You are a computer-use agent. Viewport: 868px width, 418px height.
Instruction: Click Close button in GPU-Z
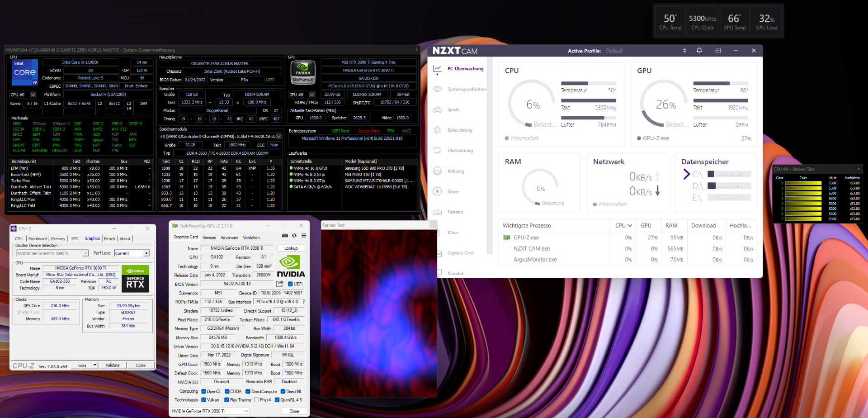(x=294, y=411)
